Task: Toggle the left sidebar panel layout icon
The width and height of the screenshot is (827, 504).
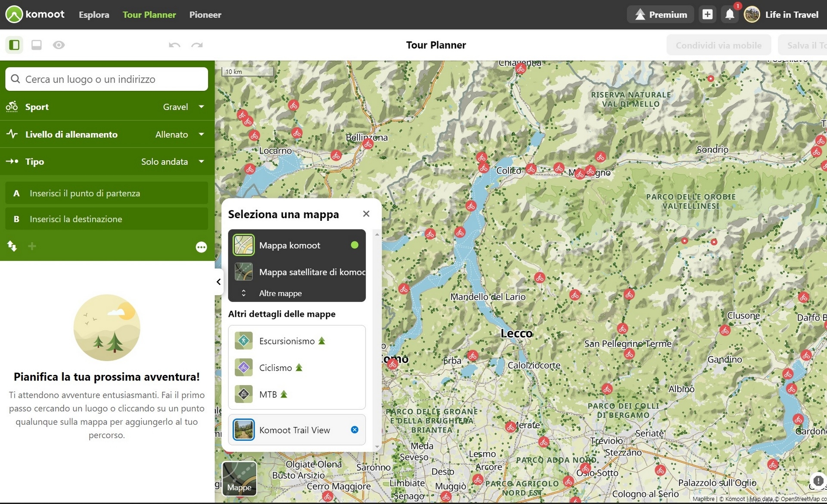Action: (14, 45)
